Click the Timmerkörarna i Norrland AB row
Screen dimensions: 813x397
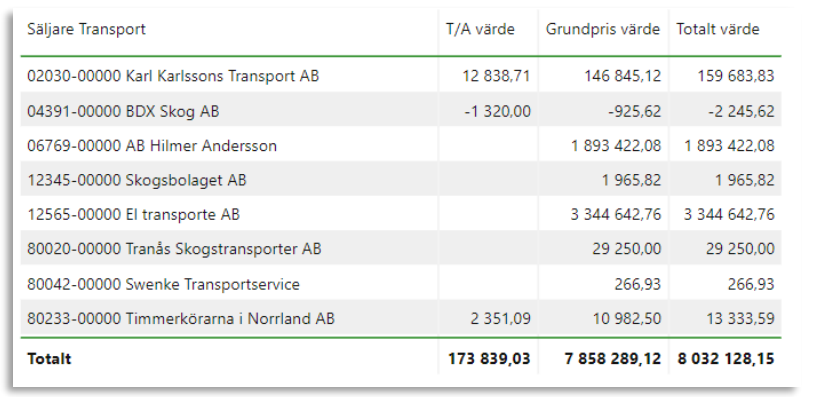click(x=401, y=318)
